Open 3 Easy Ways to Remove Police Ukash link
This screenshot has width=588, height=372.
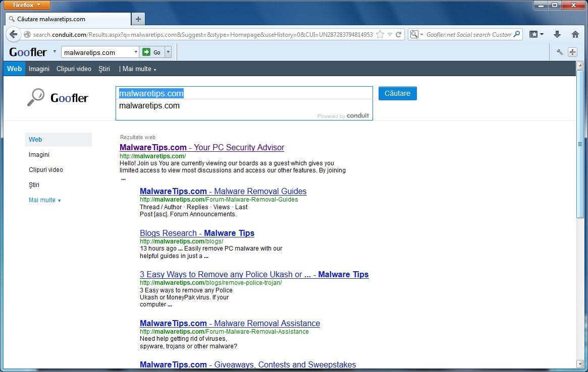tap(254, 274)
